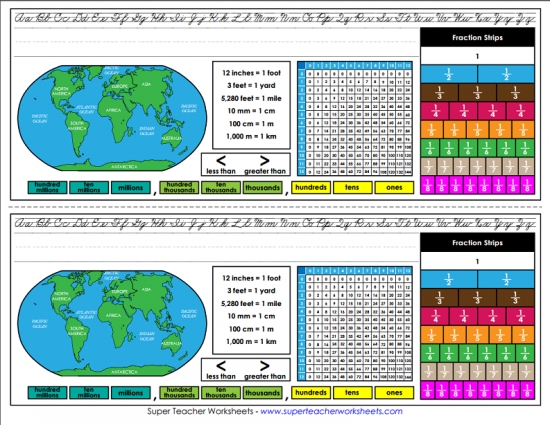Viewport: 550px width, 425px height.
Task: Click 'SOUTH AMERICA' label on upper world map
Action: tap(77, 126)
